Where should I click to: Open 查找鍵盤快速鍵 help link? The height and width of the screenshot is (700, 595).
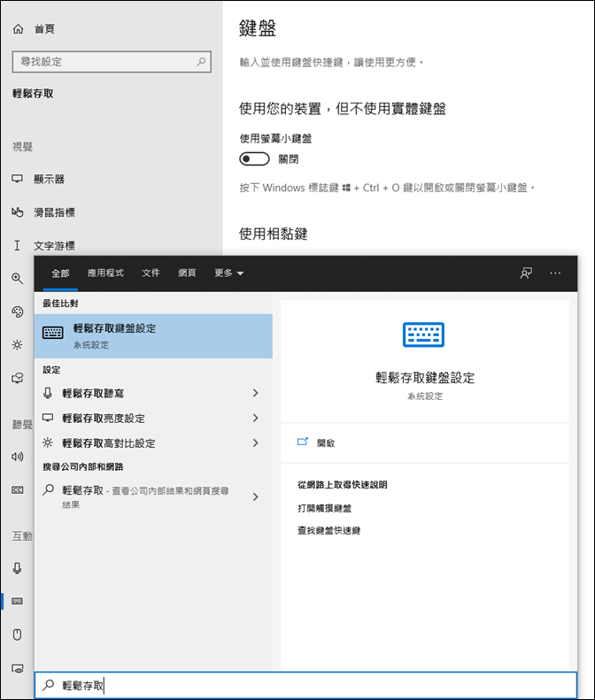click(328, 530)
